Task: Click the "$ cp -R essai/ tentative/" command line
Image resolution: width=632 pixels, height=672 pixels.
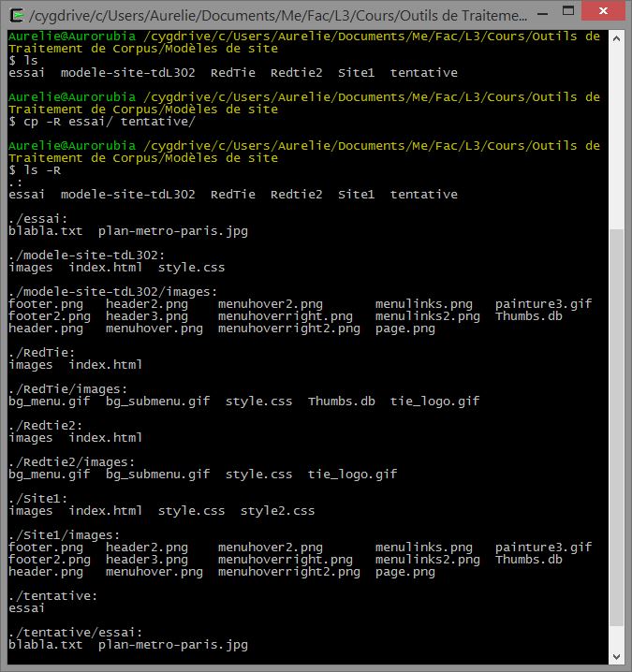Action: click(102, 122)
